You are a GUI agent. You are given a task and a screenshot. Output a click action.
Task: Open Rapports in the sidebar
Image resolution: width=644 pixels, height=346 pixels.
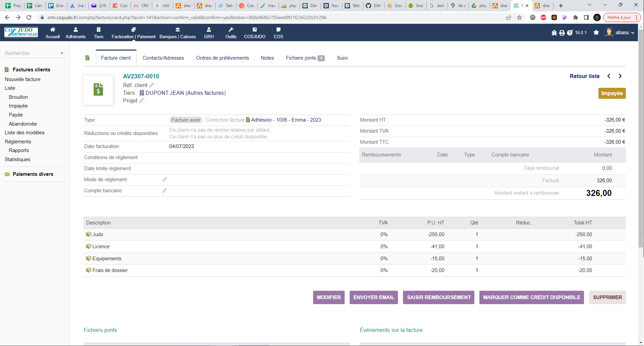click(x=19, y=150)
